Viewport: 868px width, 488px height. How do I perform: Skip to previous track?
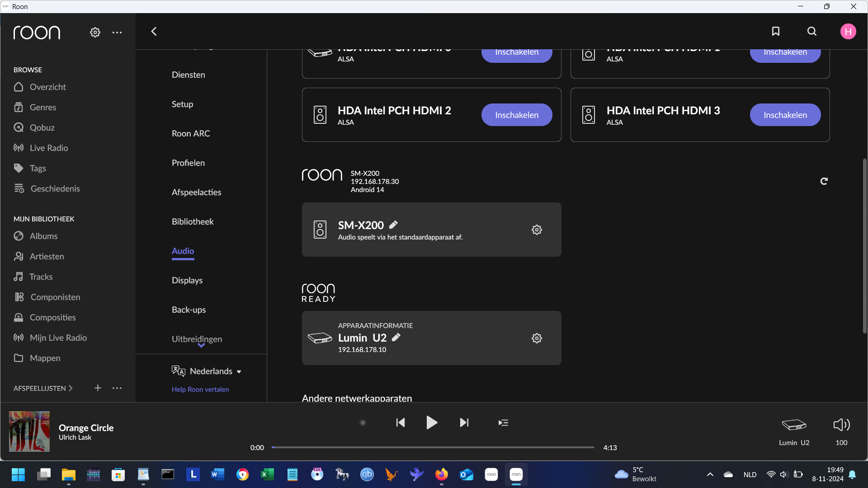pyautogui.click(x=400, y=422)
